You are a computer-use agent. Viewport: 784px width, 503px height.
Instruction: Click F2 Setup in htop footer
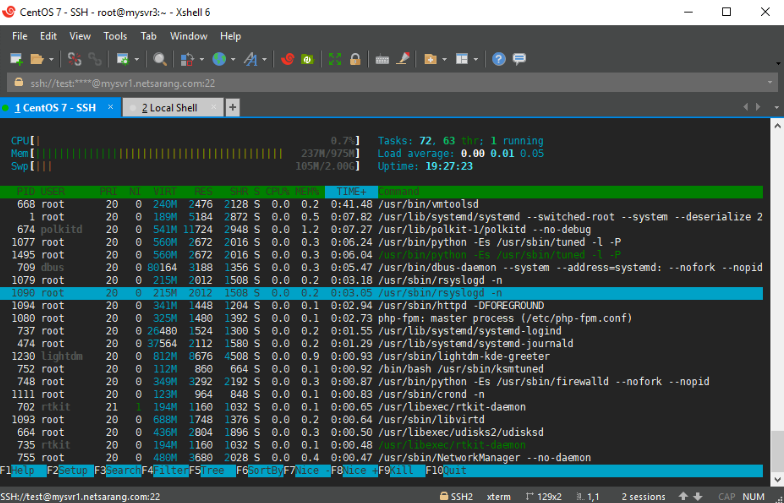pyautogui.click(x=70, y=470)
